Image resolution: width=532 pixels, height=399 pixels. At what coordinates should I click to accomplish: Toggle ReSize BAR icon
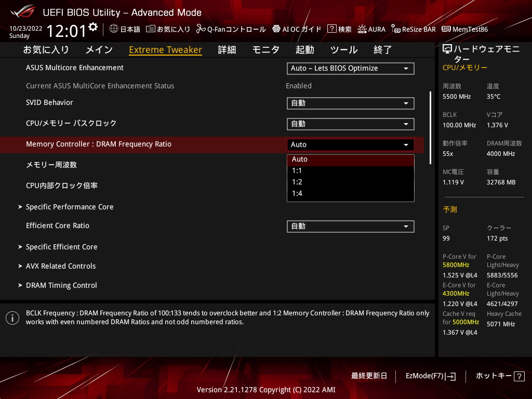point(395,29)
